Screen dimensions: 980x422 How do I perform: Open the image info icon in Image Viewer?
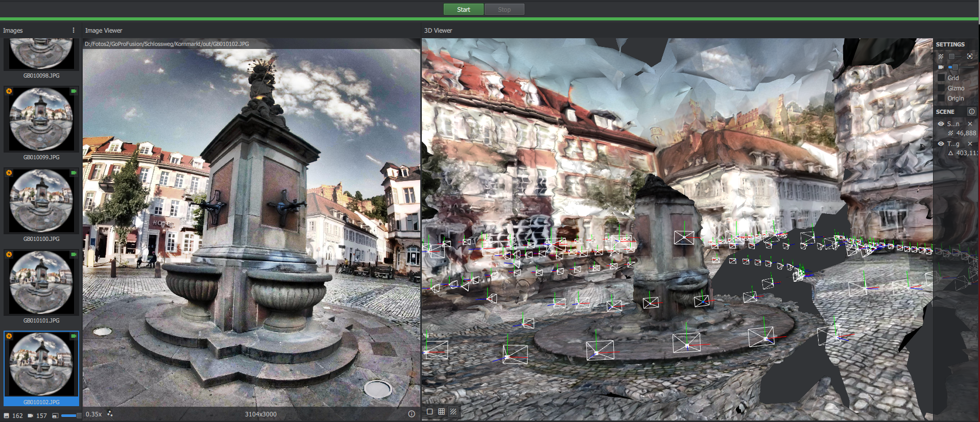[412, 414]
